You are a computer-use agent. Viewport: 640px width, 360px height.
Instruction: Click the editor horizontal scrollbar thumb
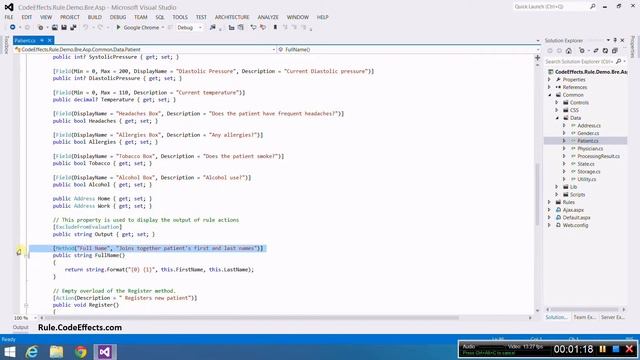click(x=252, y=318)
